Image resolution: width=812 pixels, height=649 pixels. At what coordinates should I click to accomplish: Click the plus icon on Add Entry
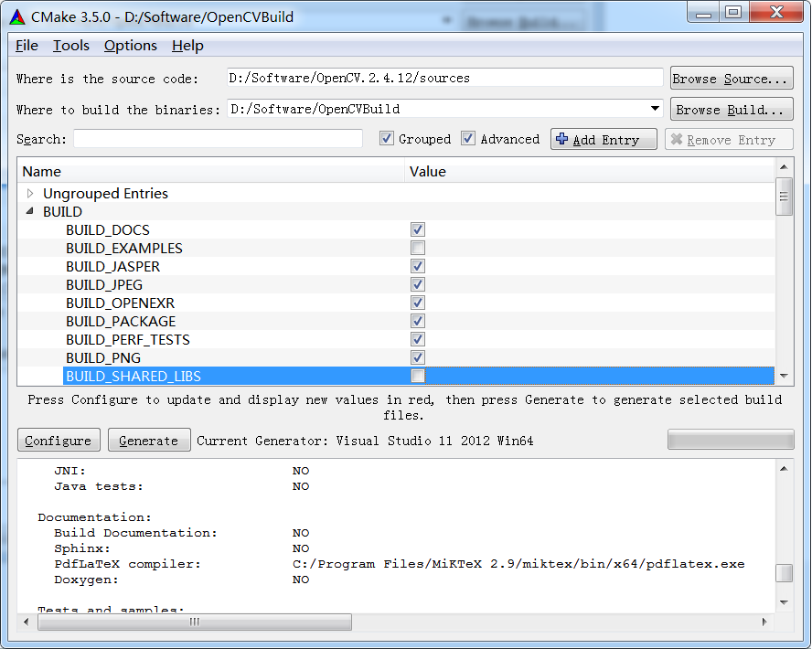tap(561, 139)
